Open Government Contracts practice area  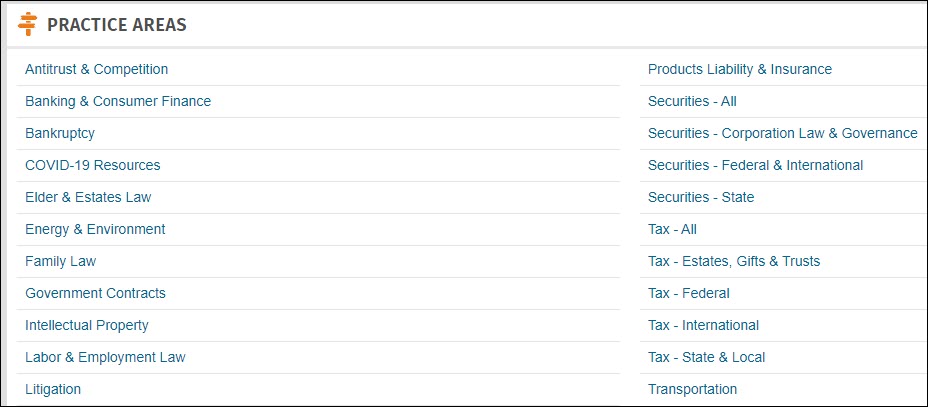[95, 293]
